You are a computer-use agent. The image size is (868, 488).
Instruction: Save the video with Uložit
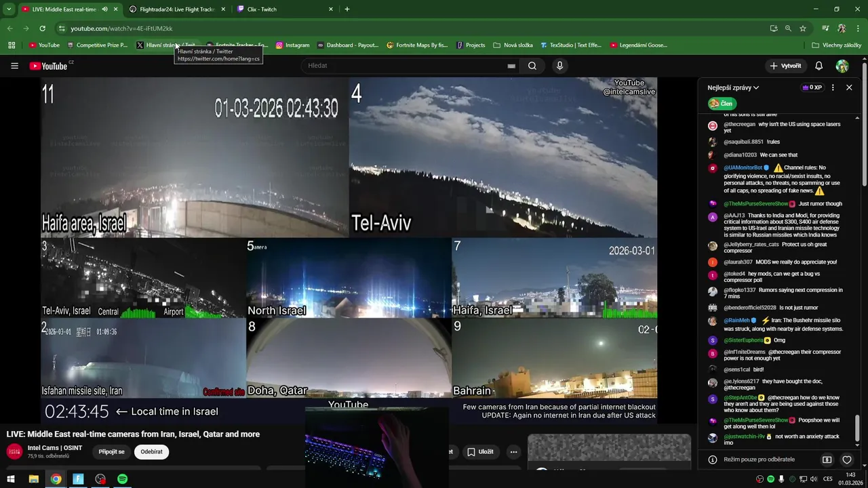pyautogui.click(x=480, y=451)
